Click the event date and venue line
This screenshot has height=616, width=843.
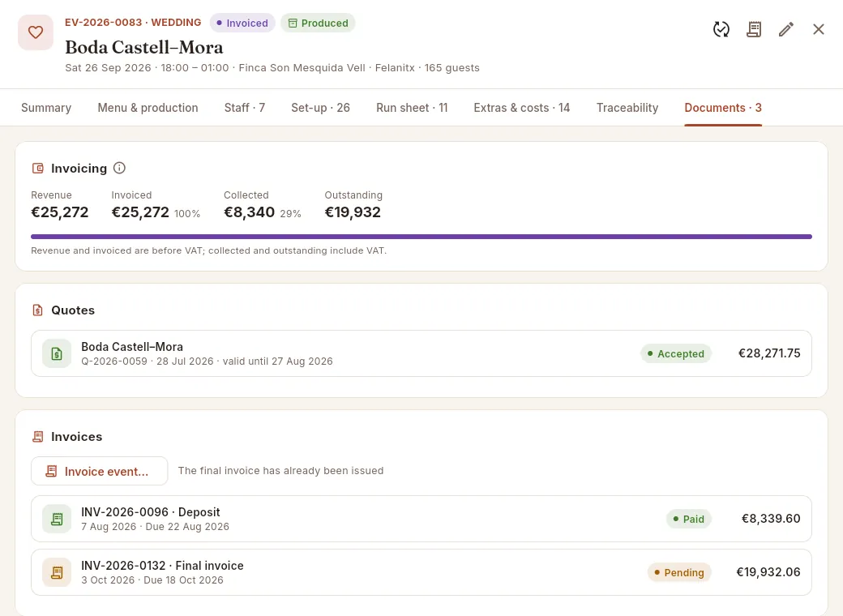272,68
